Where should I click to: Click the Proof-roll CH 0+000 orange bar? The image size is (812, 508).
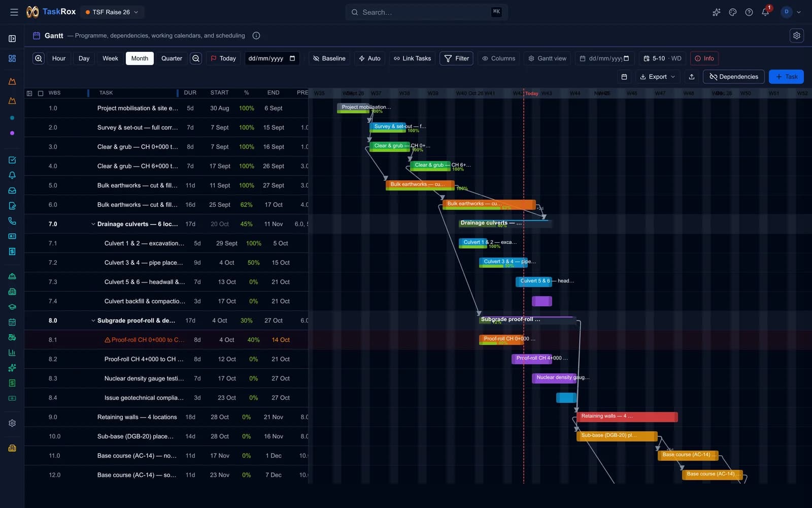point(501,339)
